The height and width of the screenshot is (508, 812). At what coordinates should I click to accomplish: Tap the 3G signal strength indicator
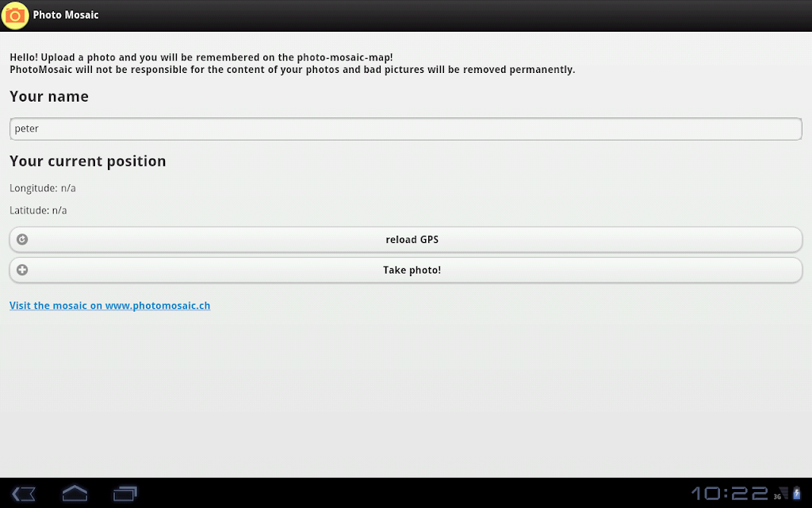tap(782, 494)
